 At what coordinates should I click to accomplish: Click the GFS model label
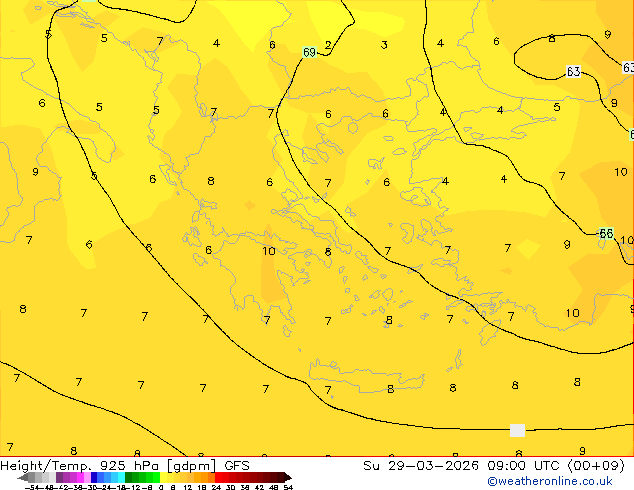click(x=237, y=466)
